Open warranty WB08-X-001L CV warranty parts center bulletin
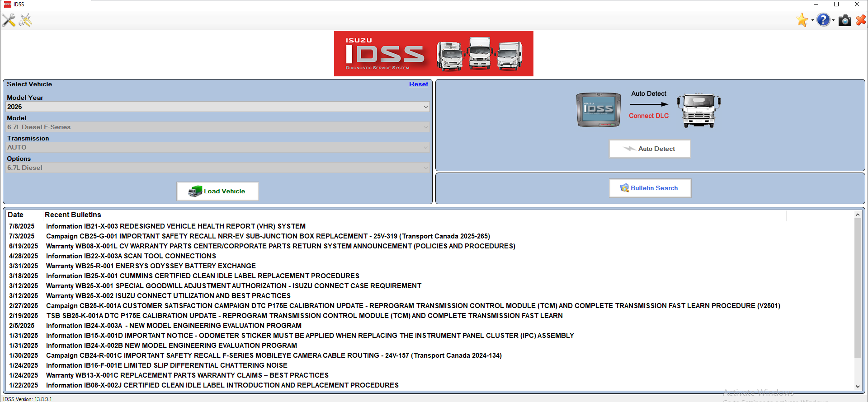The image size is (868, 402). click(281, 246)
